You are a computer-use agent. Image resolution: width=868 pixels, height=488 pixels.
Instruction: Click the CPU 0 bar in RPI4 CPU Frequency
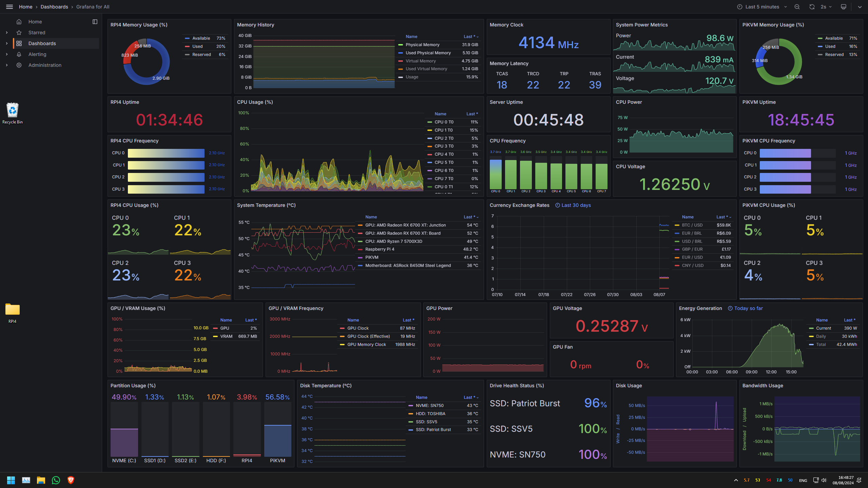click(166, 153)
